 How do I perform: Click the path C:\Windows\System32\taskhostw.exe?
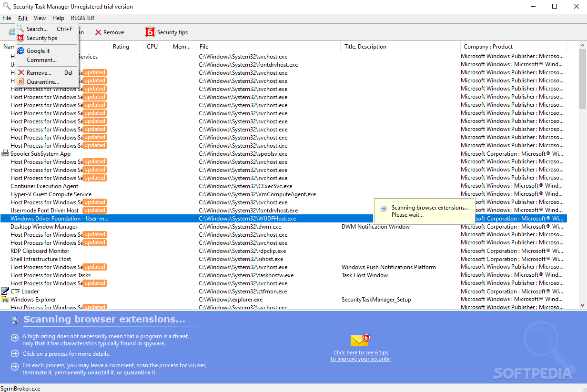pyautogui.click(x=246, y=275)
